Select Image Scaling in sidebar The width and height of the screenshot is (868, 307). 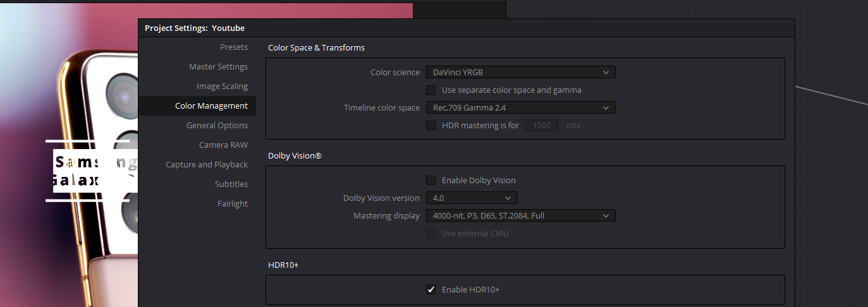[222, 87]
